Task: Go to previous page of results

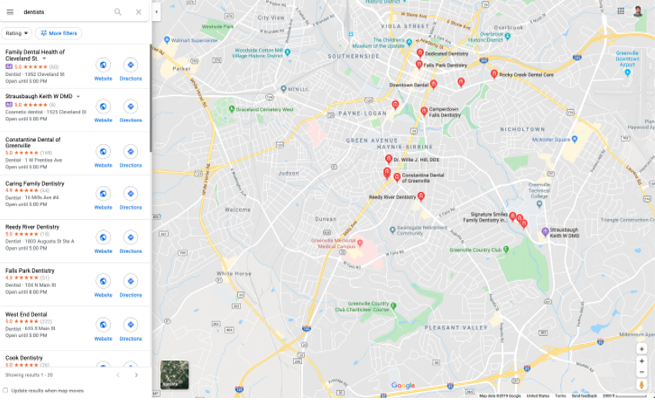Action: point(118,375)
